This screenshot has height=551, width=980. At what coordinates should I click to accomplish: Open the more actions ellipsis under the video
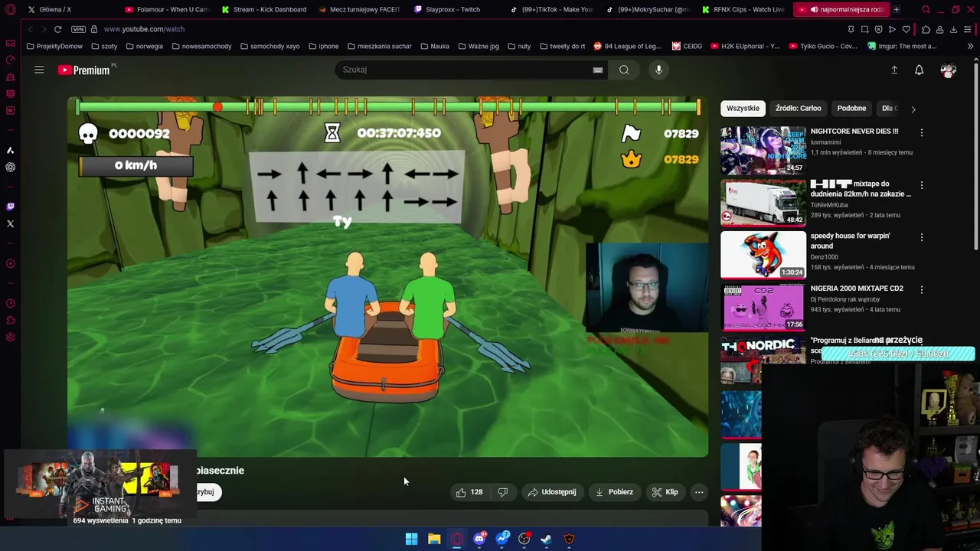(x=699, y=492)
